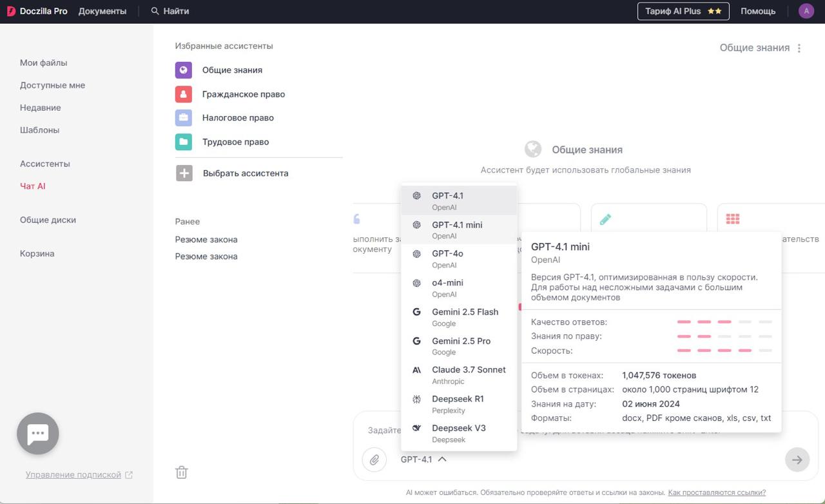825x504 pixels.
Task: Click the GPT-4o OpenAI icon
Action: pyautogui.click(x=417, y=254)
